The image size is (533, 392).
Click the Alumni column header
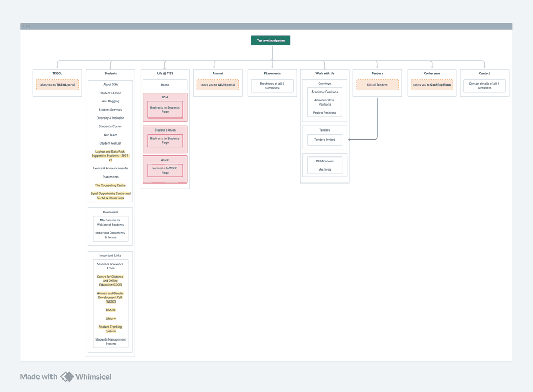tap(218, 73)
